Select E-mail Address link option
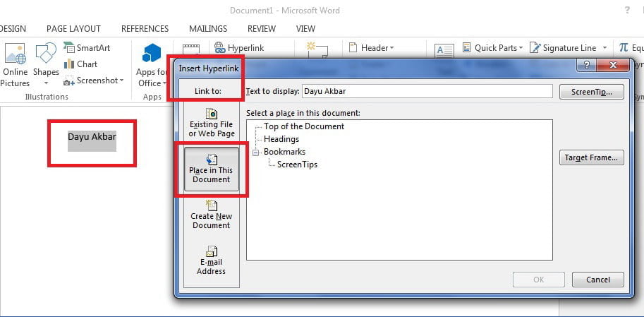The height and width of the screenshot is (317, 644). coord(212,261)
